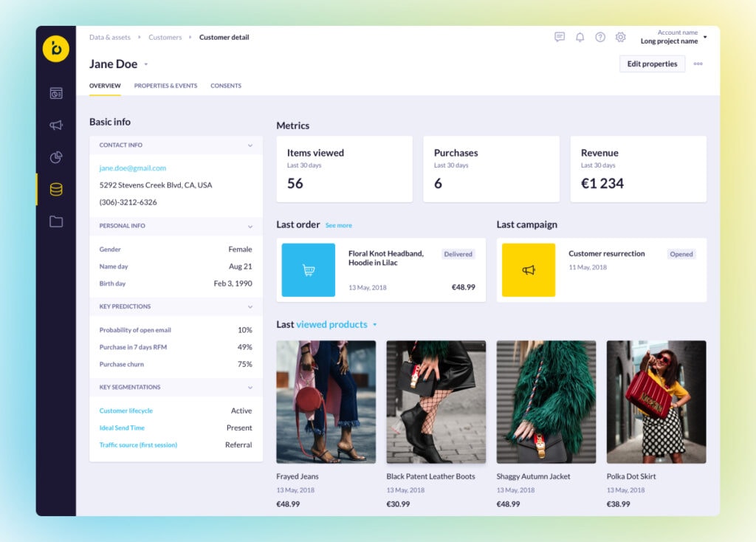
Task: Open the Customer lifecycle link
Action: tap(126, 411)
